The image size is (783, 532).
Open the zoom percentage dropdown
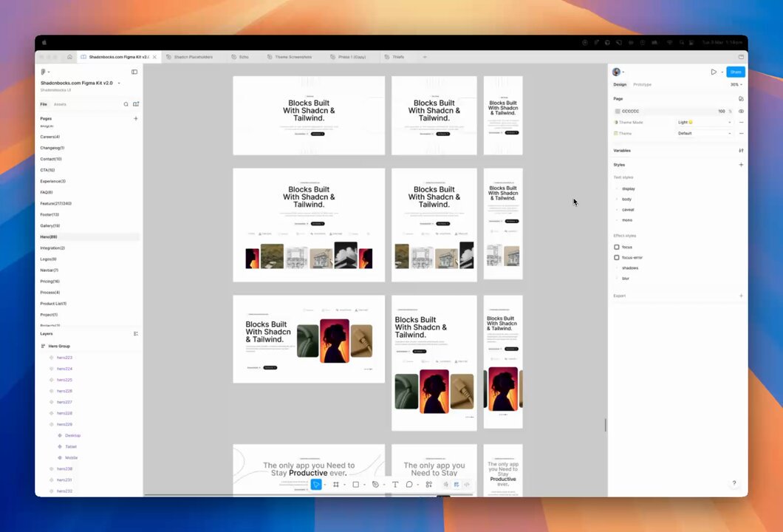[736, 84]
